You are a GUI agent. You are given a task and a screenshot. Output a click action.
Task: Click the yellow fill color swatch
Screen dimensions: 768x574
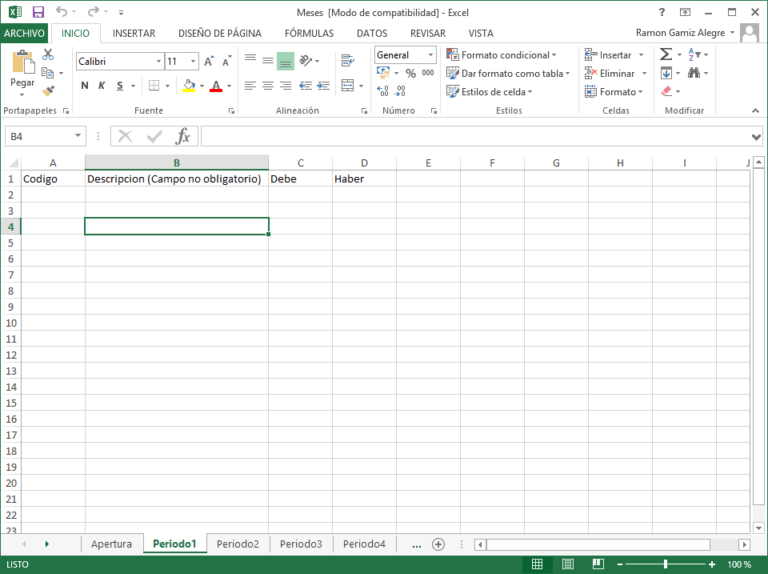tap(189, 86)
